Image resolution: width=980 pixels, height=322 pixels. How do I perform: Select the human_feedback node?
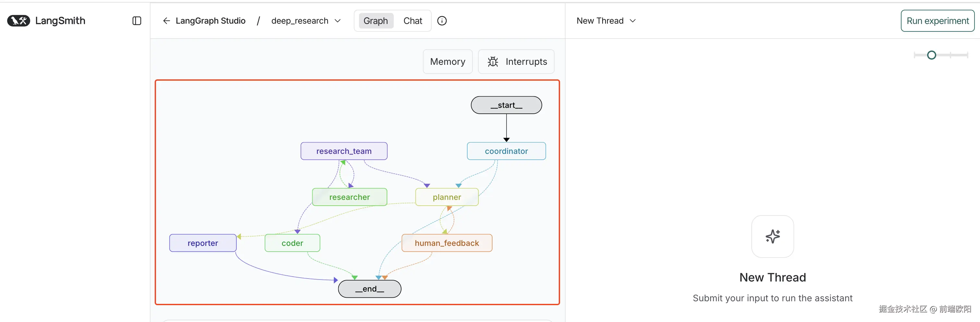[447, 243]
